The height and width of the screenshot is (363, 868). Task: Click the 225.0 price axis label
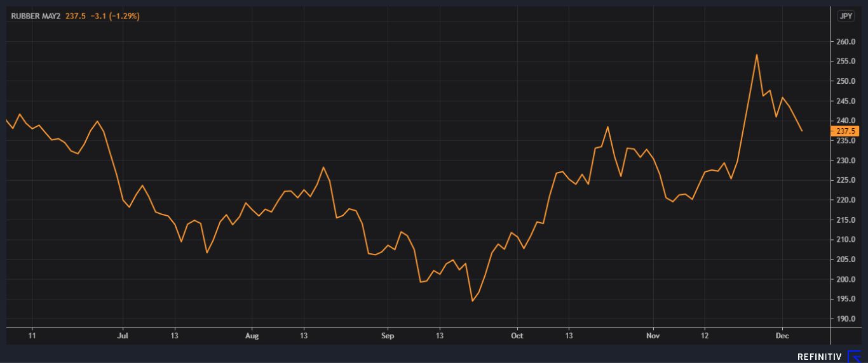point(844,180)
